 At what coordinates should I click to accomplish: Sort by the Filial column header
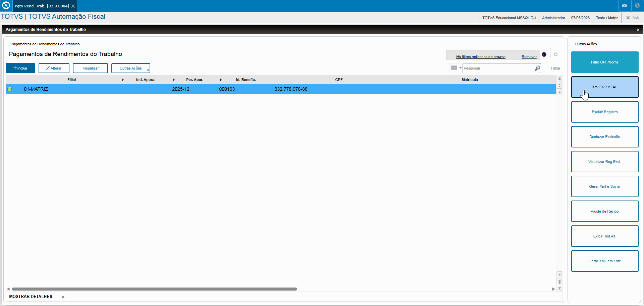pyautogui.click(x=71, y=80)
